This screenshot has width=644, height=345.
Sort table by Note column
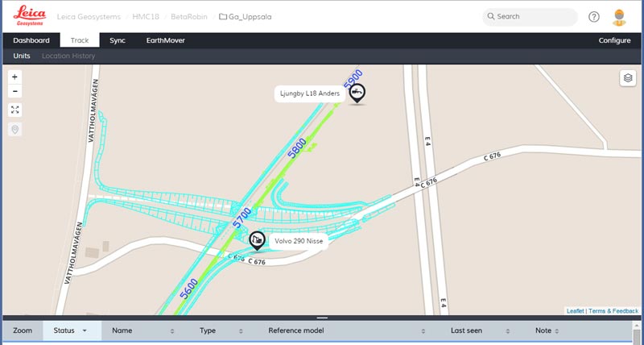click(547, 330)
